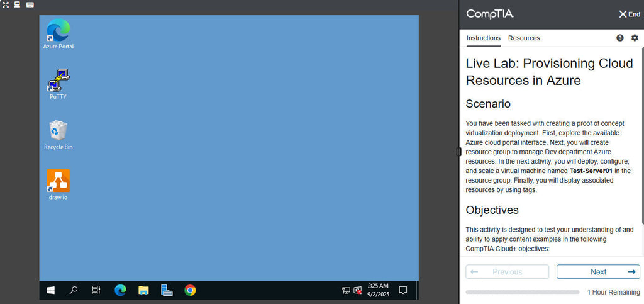This screenshot has width=644, height=304.
Task: Switch to the Resources tab
Action: click(x=524, y=38)
